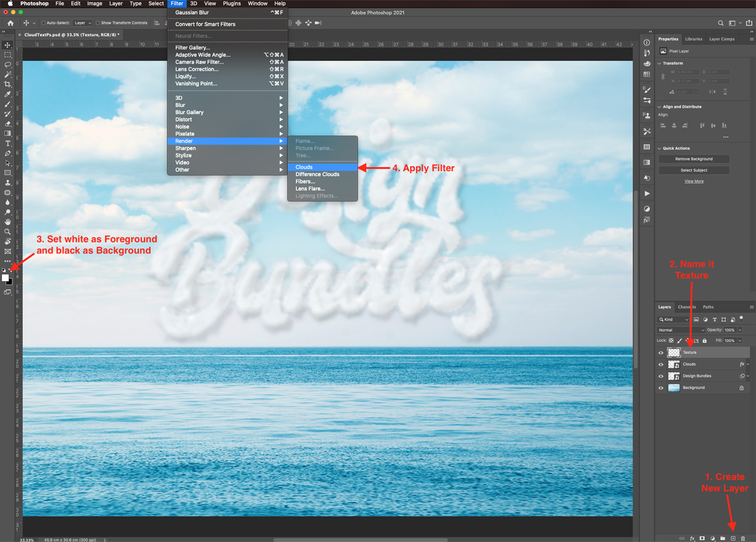Select the Brush tool
756x542 pixels.
click(x=8, y=104)
